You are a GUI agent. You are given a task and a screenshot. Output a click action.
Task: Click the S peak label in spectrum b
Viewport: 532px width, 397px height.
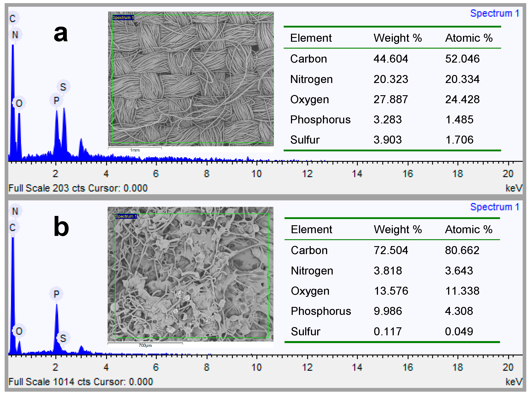pos(63,338)
